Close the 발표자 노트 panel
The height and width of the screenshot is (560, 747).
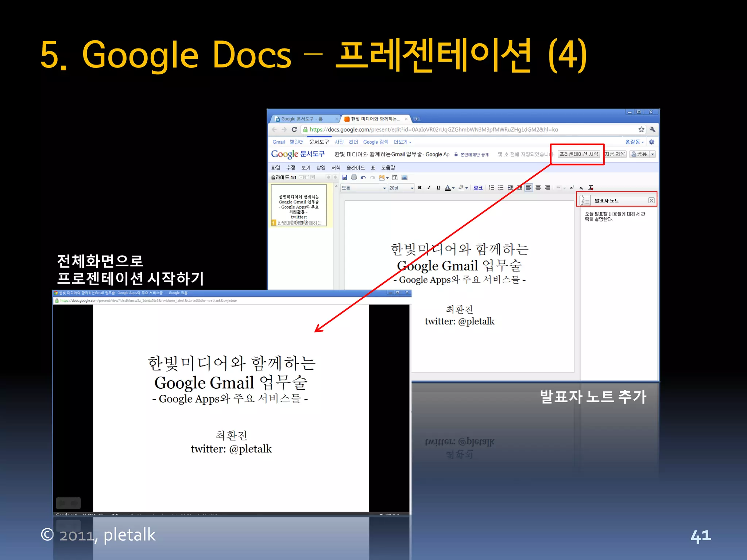click(651, 201)
